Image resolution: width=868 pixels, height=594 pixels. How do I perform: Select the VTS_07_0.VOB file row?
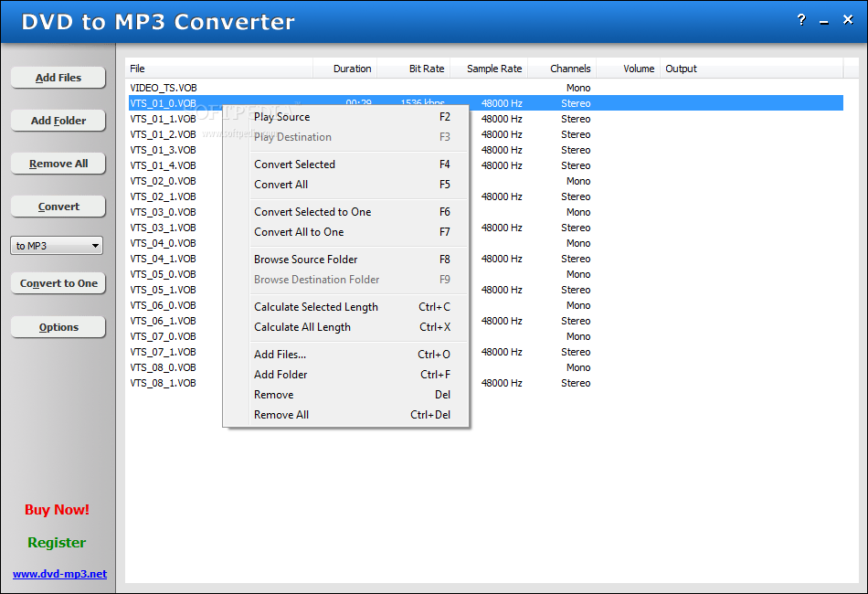click(x=163, y=335)
